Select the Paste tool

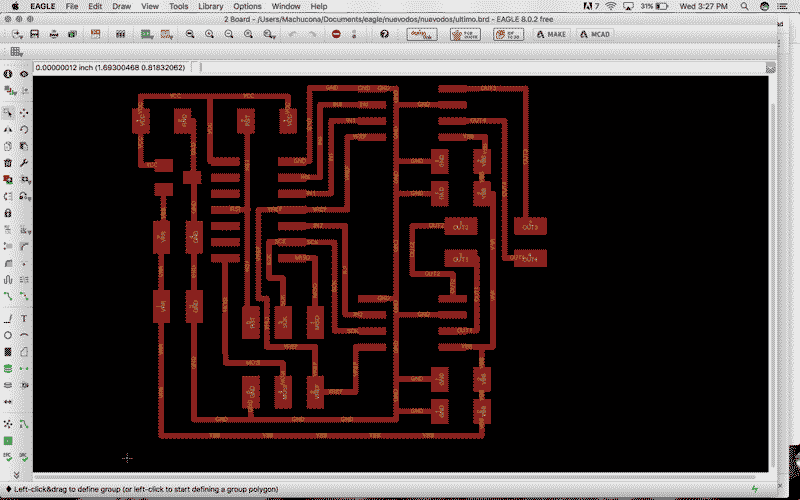point(24,146)
